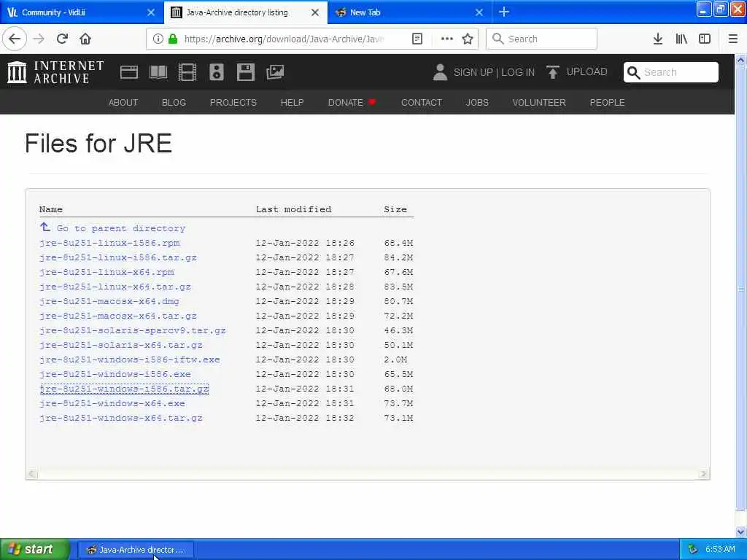Image resolution: width=747 pixels, height=560 pixels.
Task: Click the green padlock security icon
Action: (173, 39)
